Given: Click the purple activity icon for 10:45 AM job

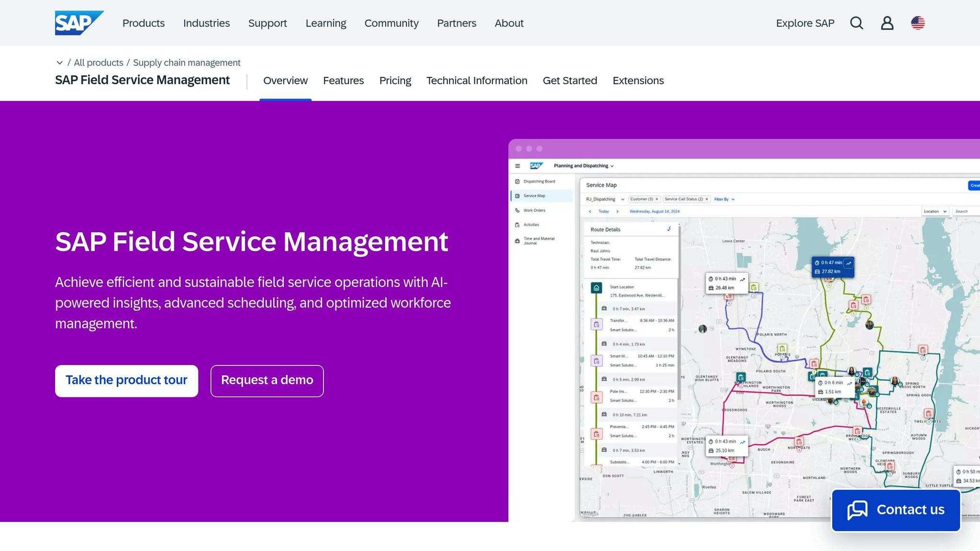Looking at the screenshot, I should (x=596, y=361).
